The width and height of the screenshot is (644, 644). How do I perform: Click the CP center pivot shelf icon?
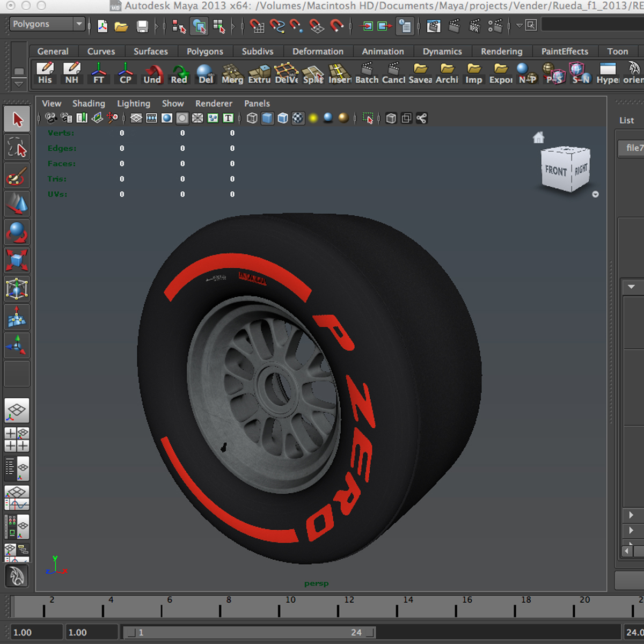126,74
